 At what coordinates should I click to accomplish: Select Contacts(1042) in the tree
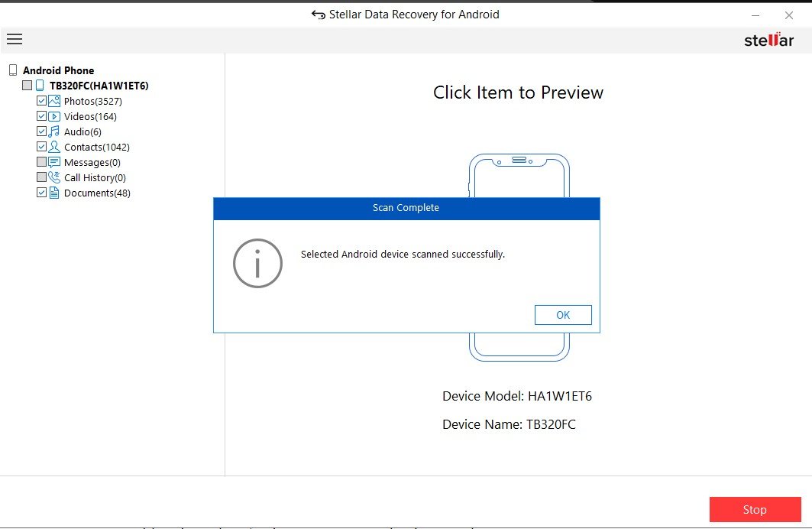click(x=97, y=147)
